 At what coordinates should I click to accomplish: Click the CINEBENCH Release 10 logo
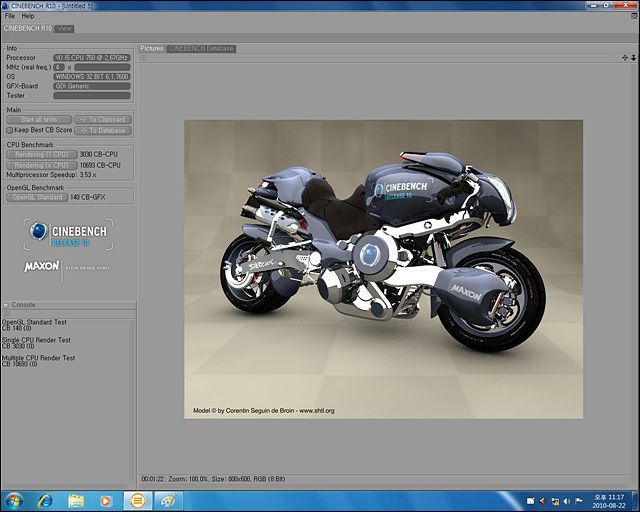coord(68,234)
